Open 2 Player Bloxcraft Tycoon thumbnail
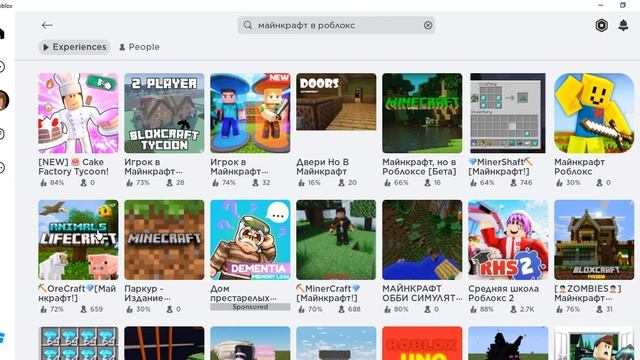This screenshot has width=640, height=360. [164, 113]
